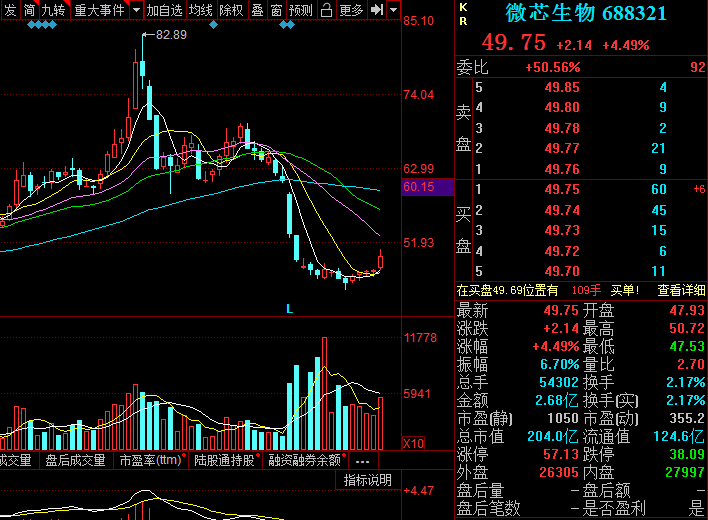Switch to the 融资融券余额 tab
Screen dimensions: 708x520
point(304,460)
